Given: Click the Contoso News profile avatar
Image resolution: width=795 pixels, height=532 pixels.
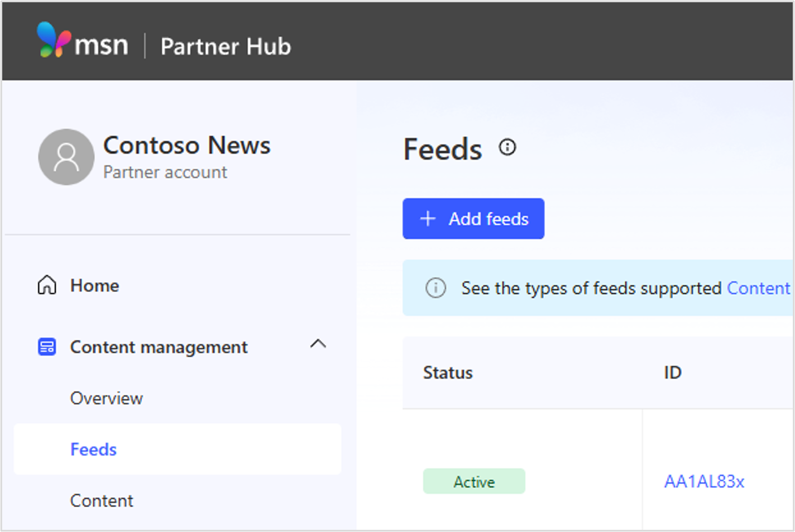Looking at the screenshot, I should click(66, 157).
